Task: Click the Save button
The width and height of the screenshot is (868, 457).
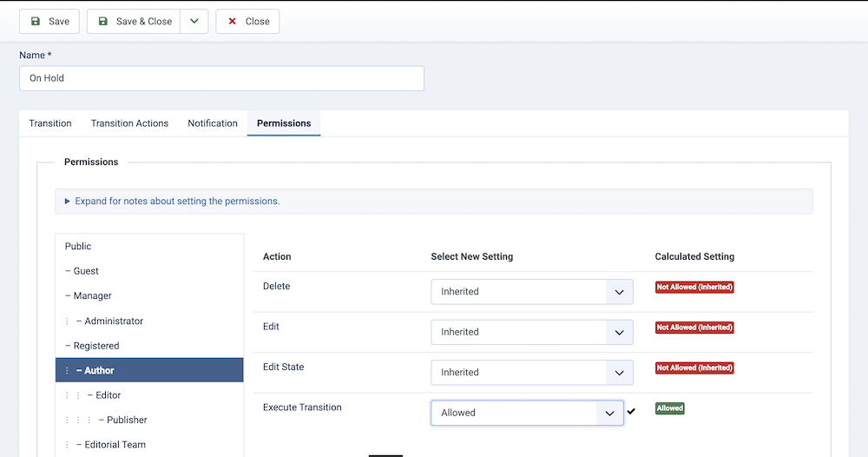Action: pyautogui.click(x=49, y=22)
